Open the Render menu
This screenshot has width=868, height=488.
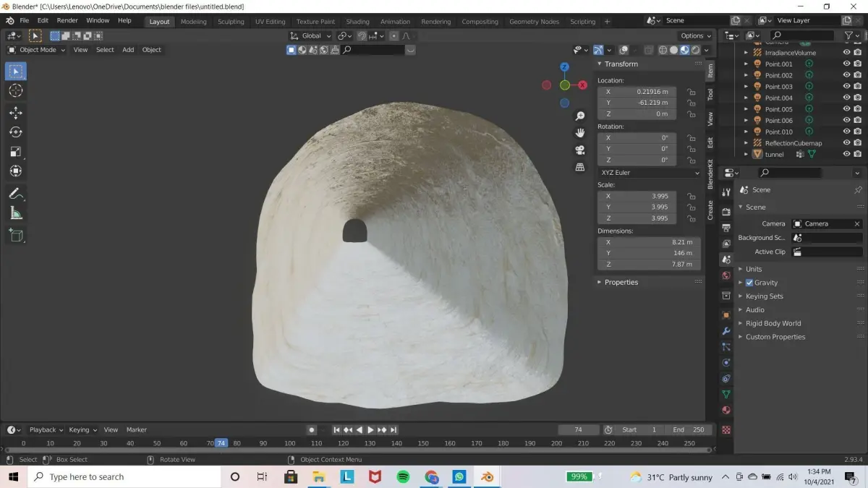(67, 20)
